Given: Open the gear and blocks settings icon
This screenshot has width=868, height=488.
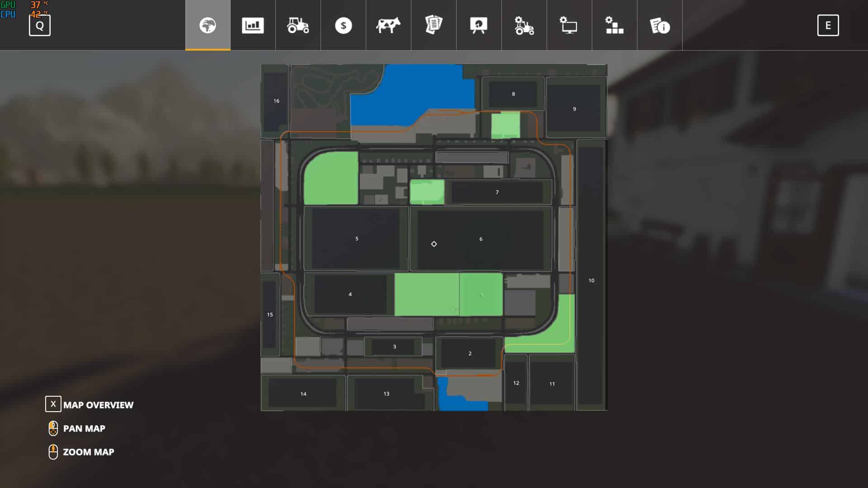Looking at the screenshot, I should (614, 25).
